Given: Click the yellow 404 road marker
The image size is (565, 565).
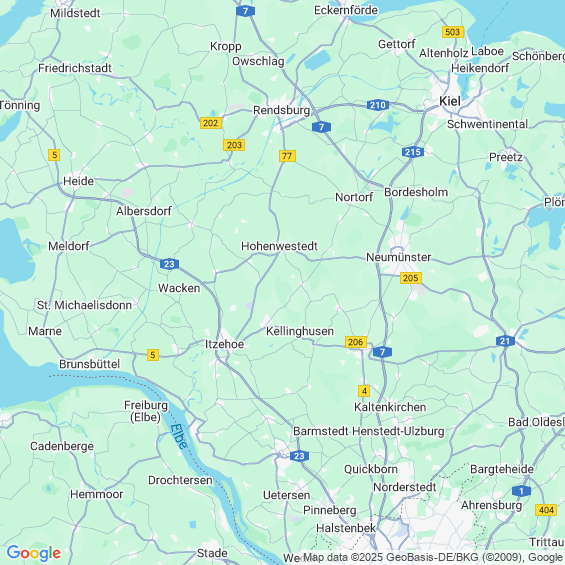Looking at the screenshot, I should [546, 510].
